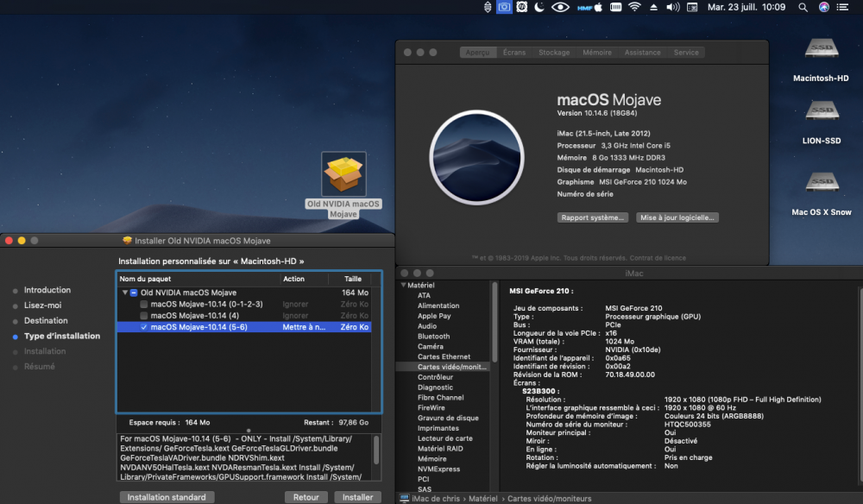
Task: Open the Macintosh-HD desktop drive icon
Action: click(x=822, y=49)
